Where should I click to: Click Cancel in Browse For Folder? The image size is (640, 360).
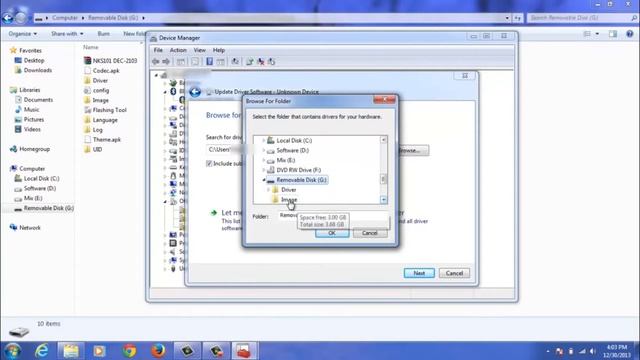point(369,233)
